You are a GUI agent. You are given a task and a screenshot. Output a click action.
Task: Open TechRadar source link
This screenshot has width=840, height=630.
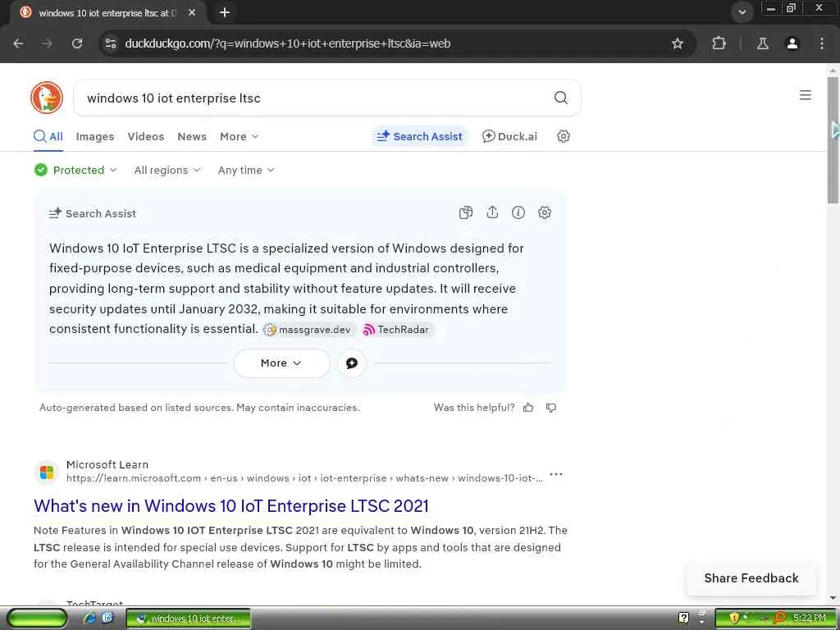coord(396,330)
